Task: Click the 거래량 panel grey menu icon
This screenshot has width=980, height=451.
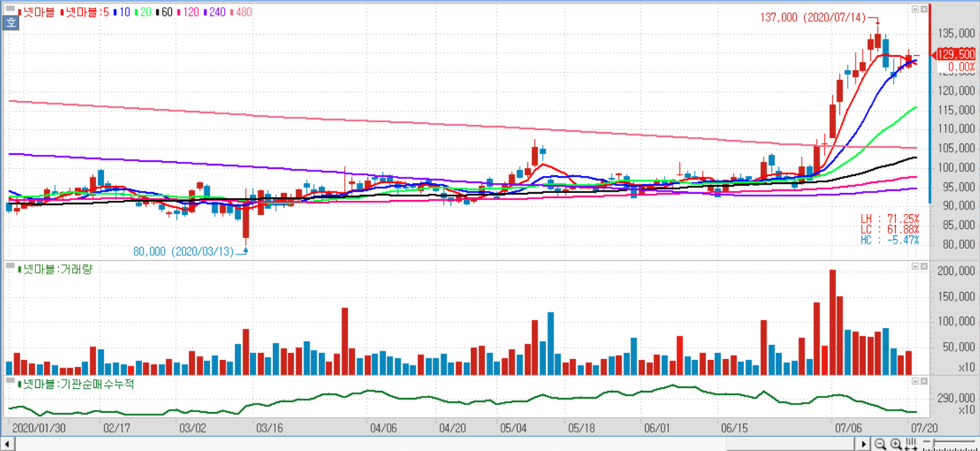Action: [x=10, y=266]
